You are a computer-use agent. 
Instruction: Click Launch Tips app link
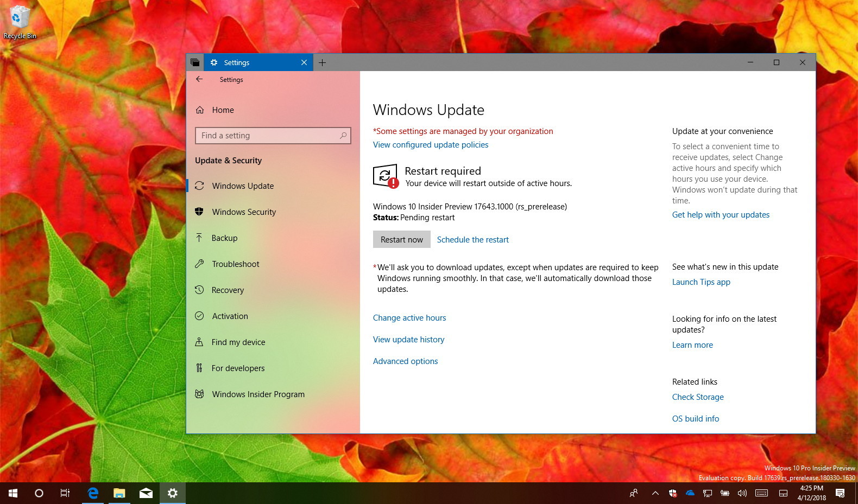701,282
